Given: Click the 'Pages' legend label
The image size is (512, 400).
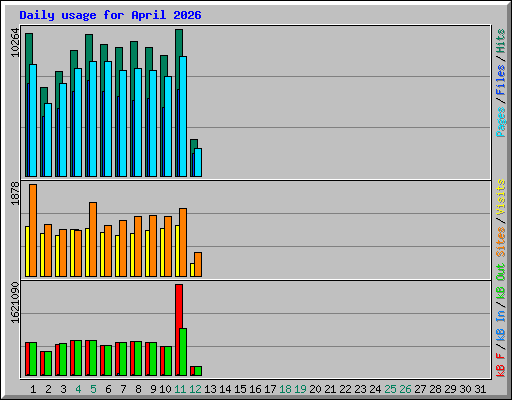Looking at the screenshot, I should click(500, 122).
